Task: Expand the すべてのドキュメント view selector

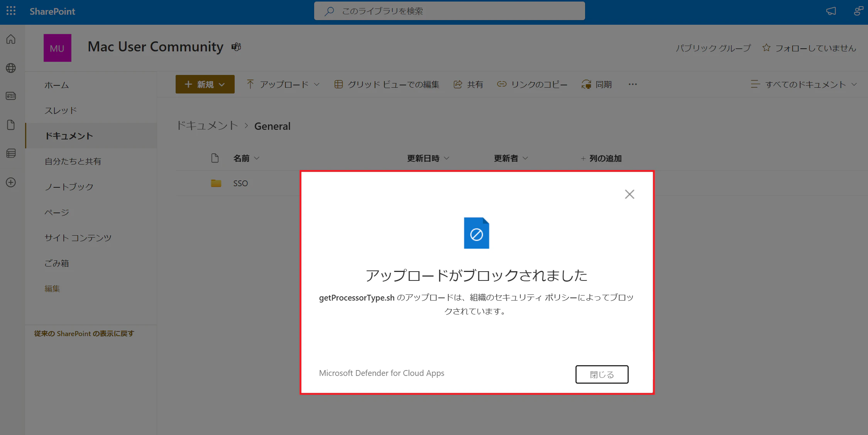Action: pyautogui.click(x=805, y=84)
